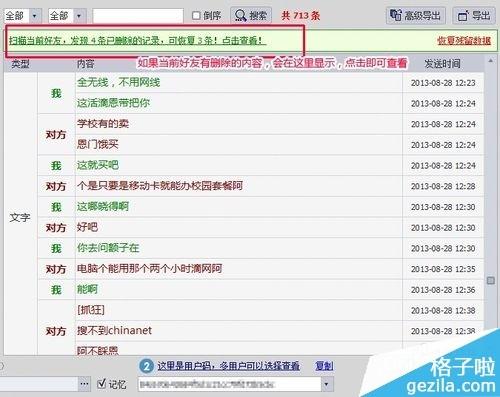Click the magnifier 搜索 search button

251,15
